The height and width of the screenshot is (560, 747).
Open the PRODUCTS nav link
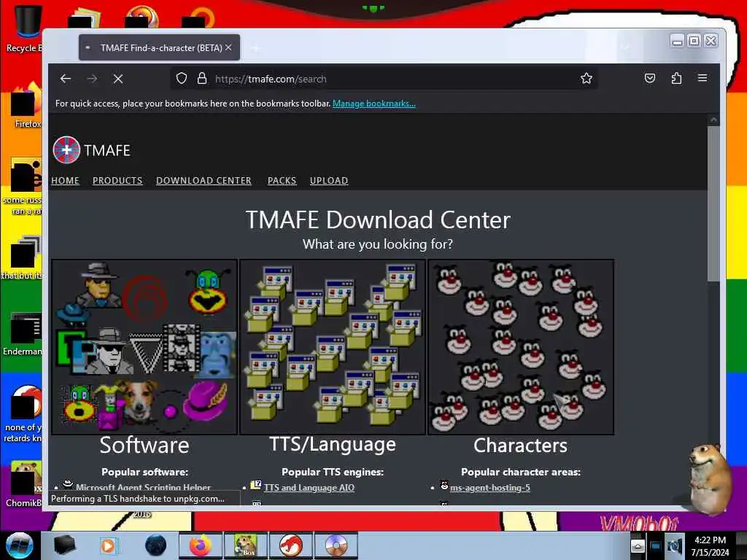point(117,181)
